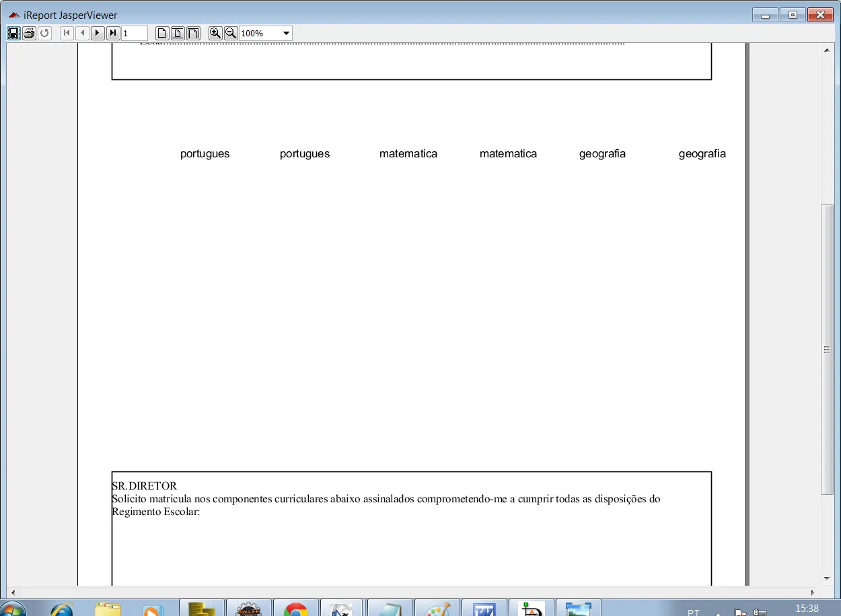The image size is (841, 616).
Task: Zoom out with the magnifier minus icon
Action: (231, 33)
